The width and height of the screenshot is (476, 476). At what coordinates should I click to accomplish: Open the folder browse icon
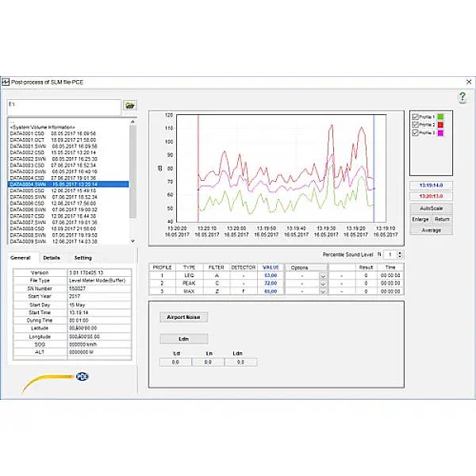[x=130, y=105]
